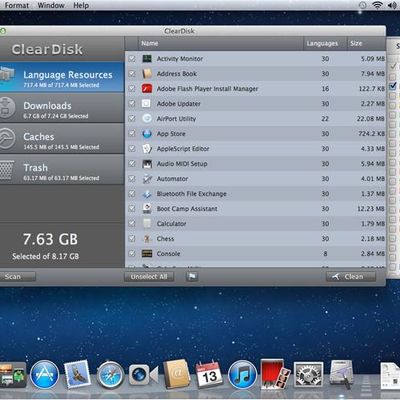The height and width of the screenshot is (400, 400).
Task: Click the Audio MIDI Setup row icon
Action: click(x=147, y=164)
